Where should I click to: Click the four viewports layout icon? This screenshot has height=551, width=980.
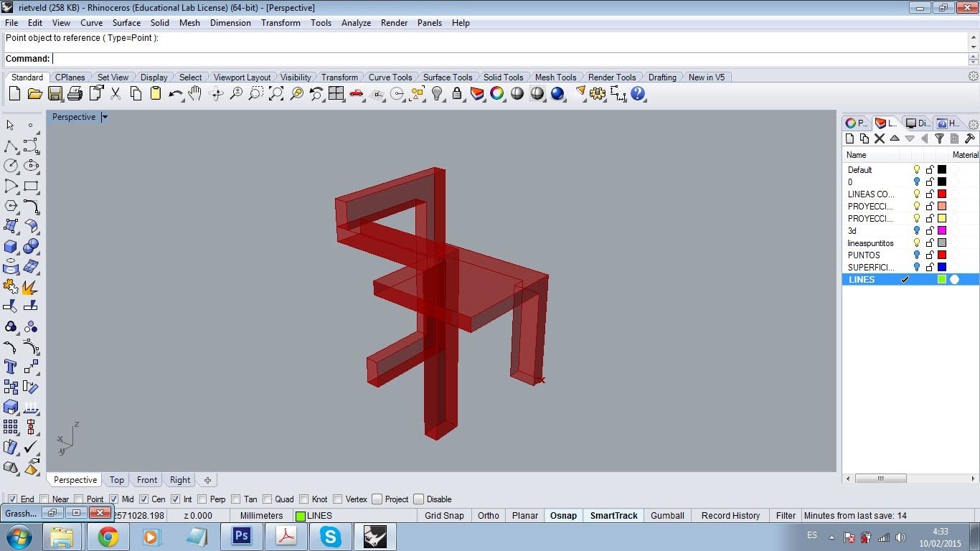[336, 93]
